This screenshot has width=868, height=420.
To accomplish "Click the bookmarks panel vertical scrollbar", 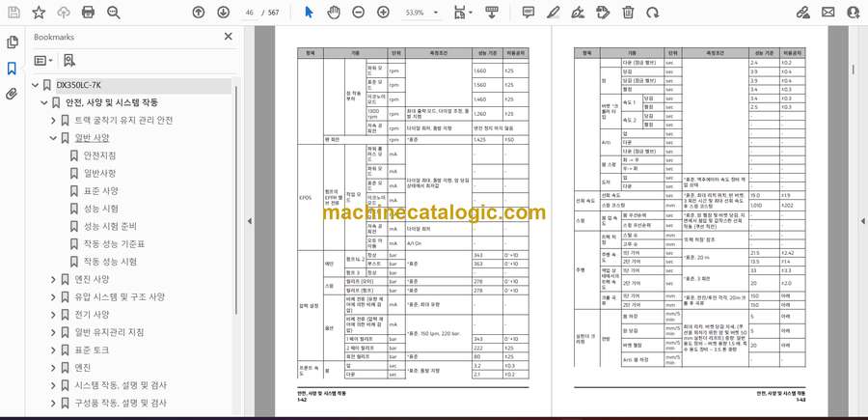I will tap(237, 200).
